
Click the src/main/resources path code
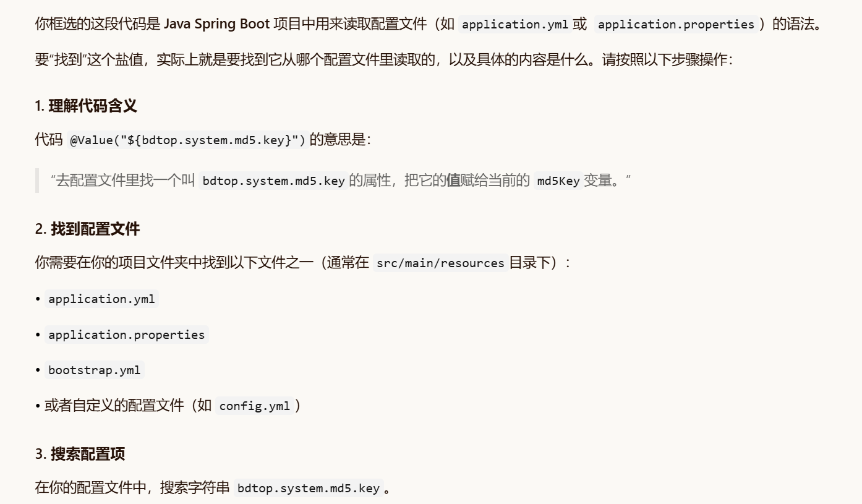click(x=441, y=263)
